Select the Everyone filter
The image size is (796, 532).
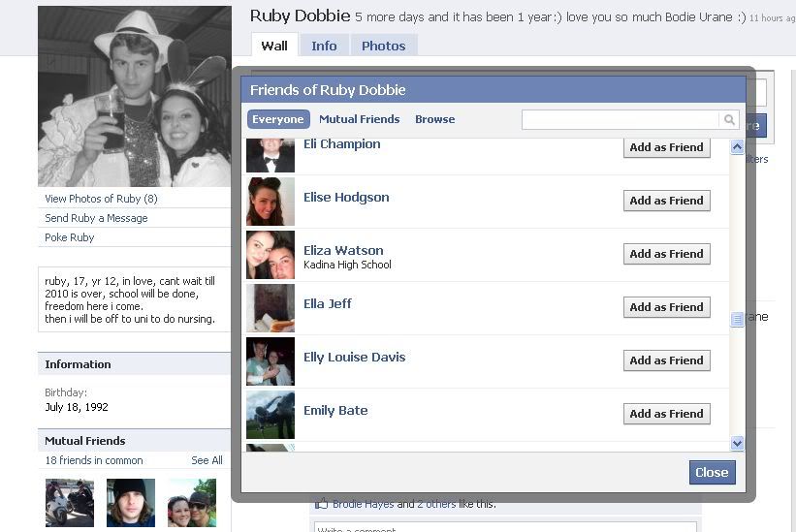tap(278, 119)
